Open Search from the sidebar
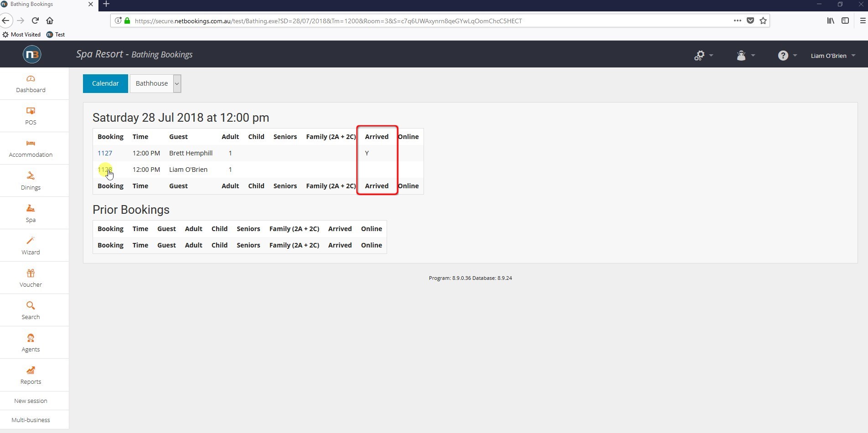This screenshot has height=433, width=868. (31, 310)
